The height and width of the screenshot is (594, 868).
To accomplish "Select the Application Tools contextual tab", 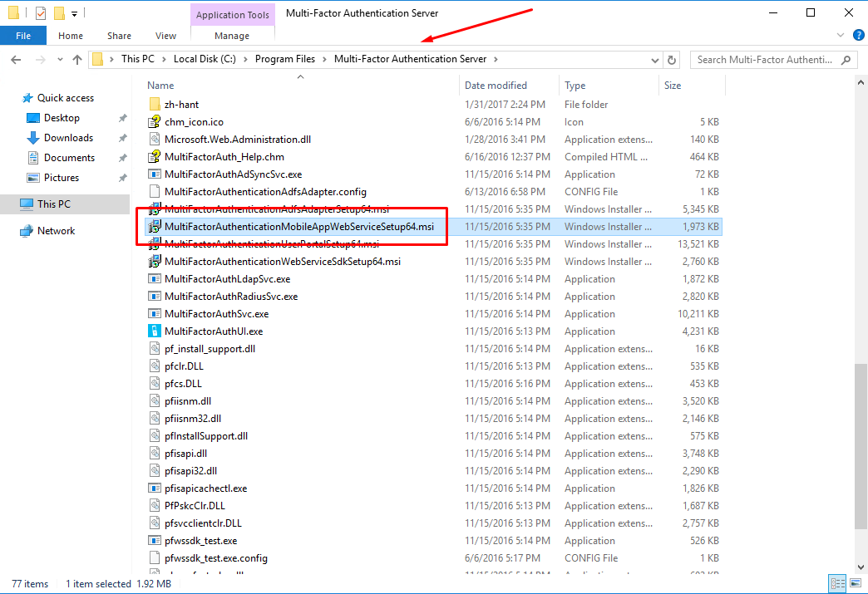I will coord(233,15).
